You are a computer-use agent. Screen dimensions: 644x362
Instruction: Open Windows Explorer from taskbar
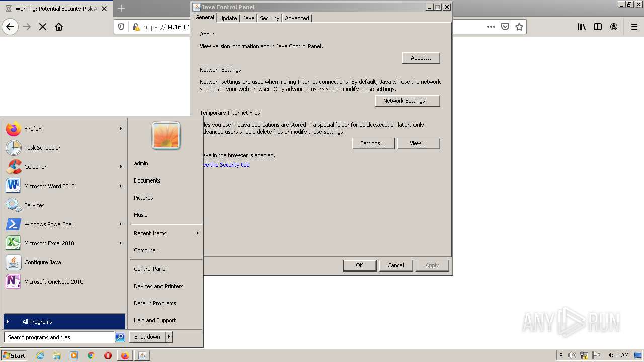(x=57, y=355)
